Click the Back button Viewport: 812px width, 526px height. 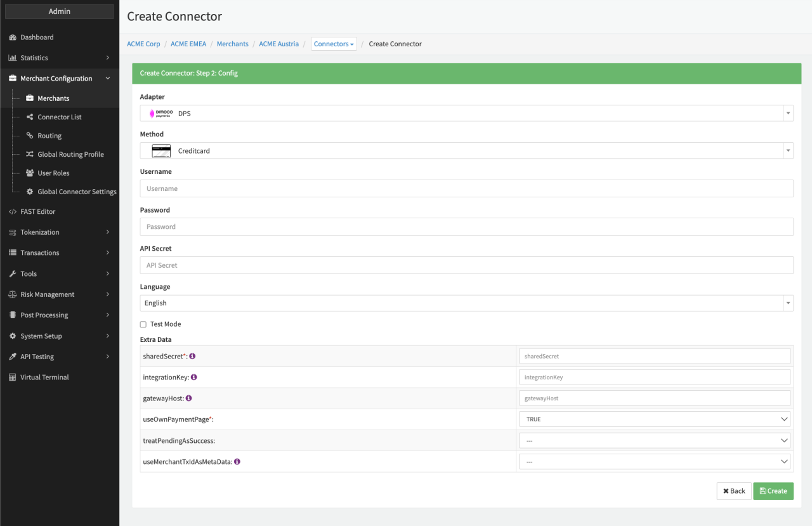(x=734, y=491)
